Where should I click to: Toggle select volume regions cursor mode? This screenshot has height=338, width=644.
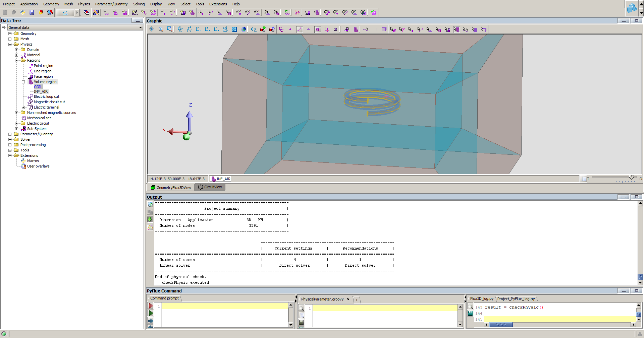pyautogui.click(x=457, y=29)
